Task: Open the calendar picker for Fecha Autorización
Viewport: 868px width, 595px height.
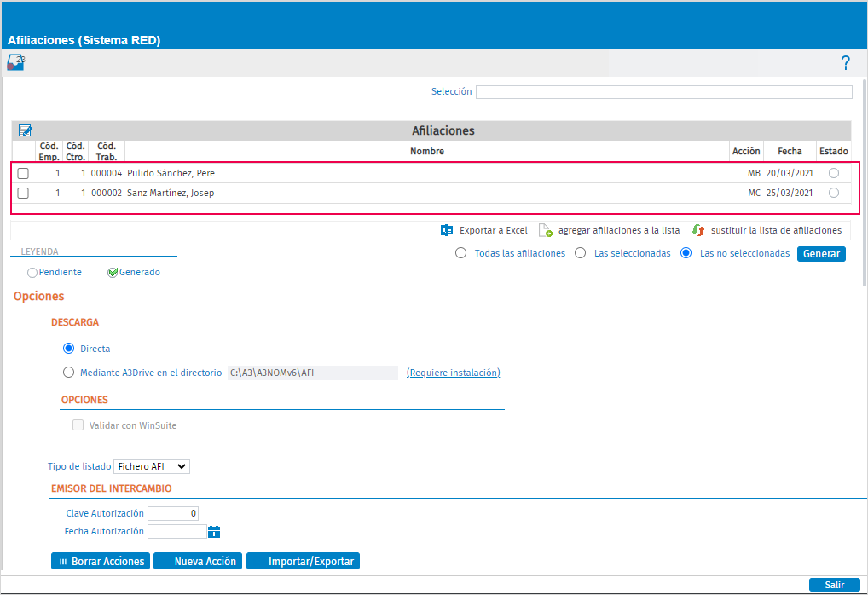Action: 214,532
